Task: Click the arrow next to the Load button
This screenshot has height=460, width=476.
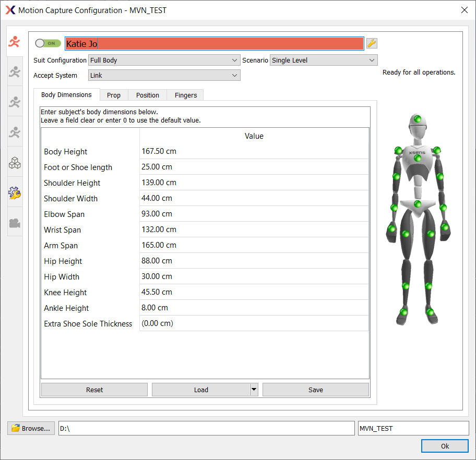Action: (x=254, y=390)
